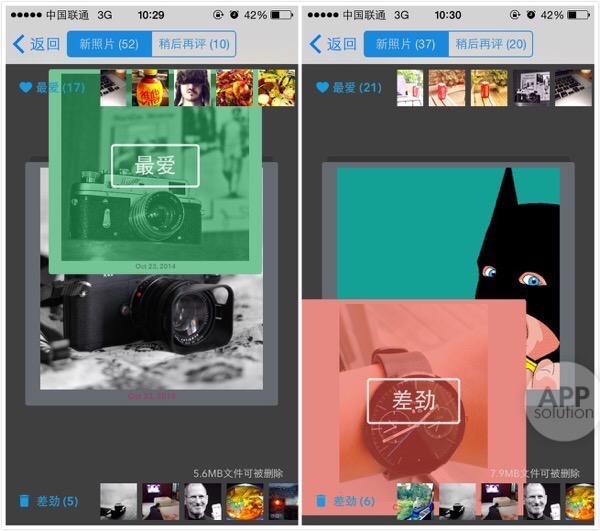Tap the trash icon next to 差劲 (6)
The height and width of the screenshot is (531, 600).
click(x=321, y=501)
